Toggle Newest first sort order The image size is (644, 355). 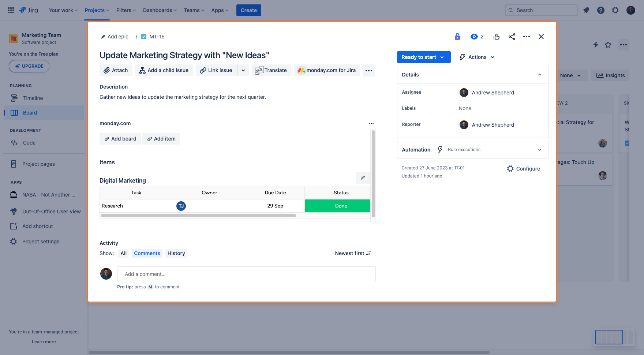[353, 253]
